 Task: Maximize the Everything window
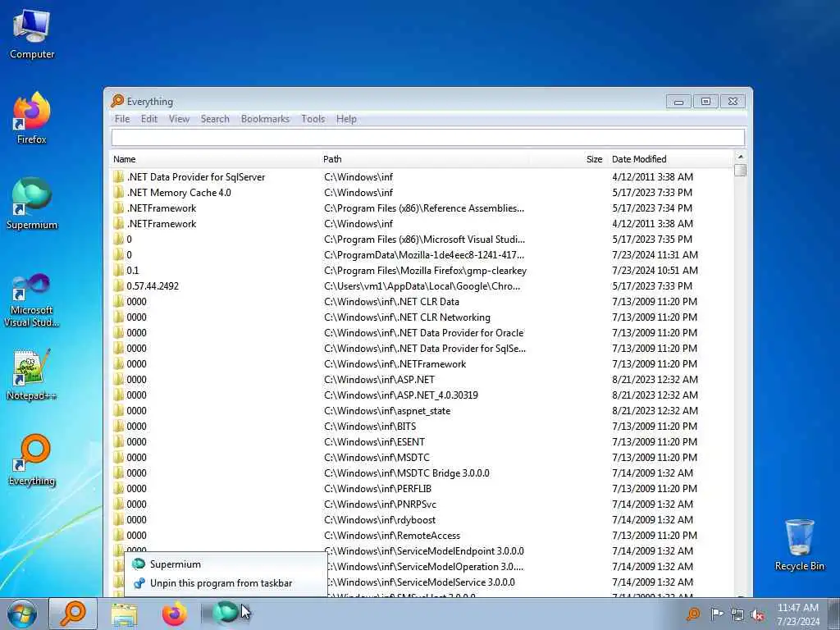(x=705, y=101)
